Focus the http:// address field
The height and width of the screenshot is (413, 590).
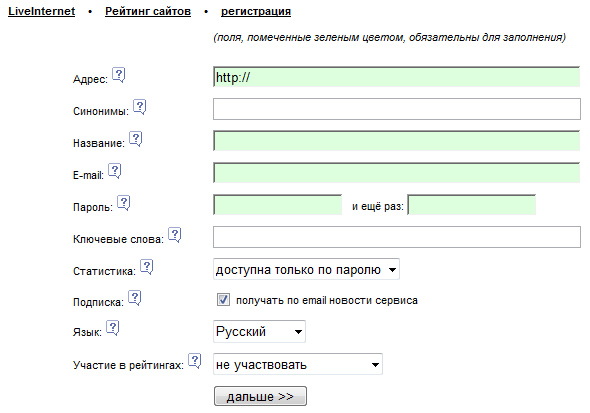pyautogui.click(x=397, y=77)
